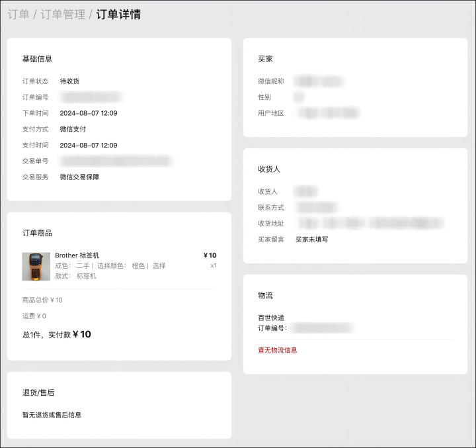Click the 待收货 order status value
Viewport: 476px width, 448px height.
[69, 81]
